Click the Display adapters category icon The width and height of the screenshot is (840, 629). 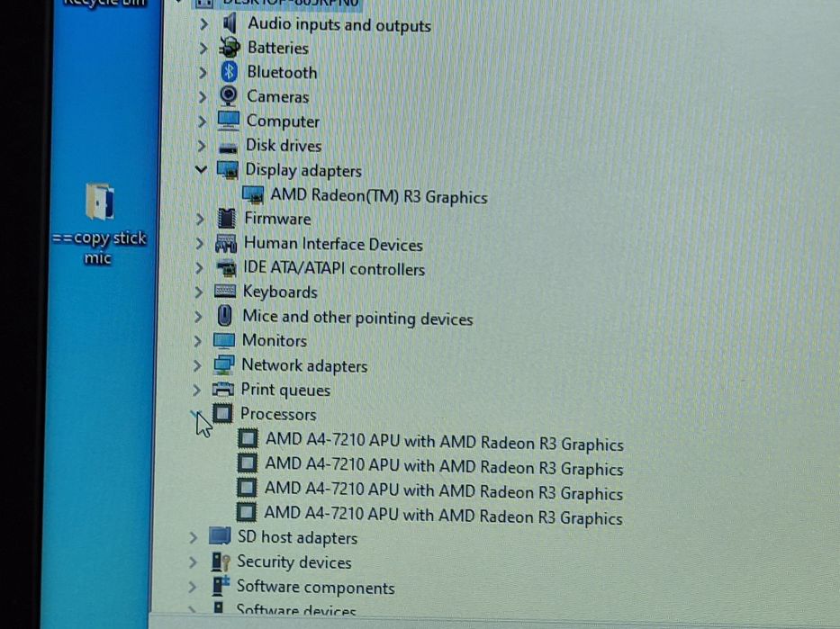tap(227, 170)
